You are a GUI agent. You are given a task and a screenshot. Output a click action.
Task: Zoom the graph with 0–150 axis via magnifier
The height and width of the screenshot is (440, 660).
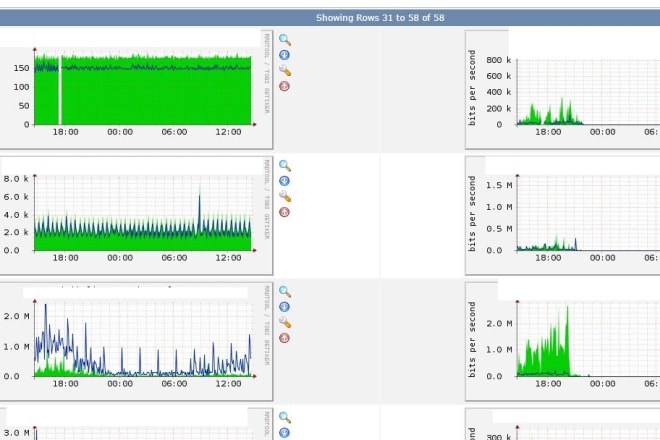[x=285, y=40]
